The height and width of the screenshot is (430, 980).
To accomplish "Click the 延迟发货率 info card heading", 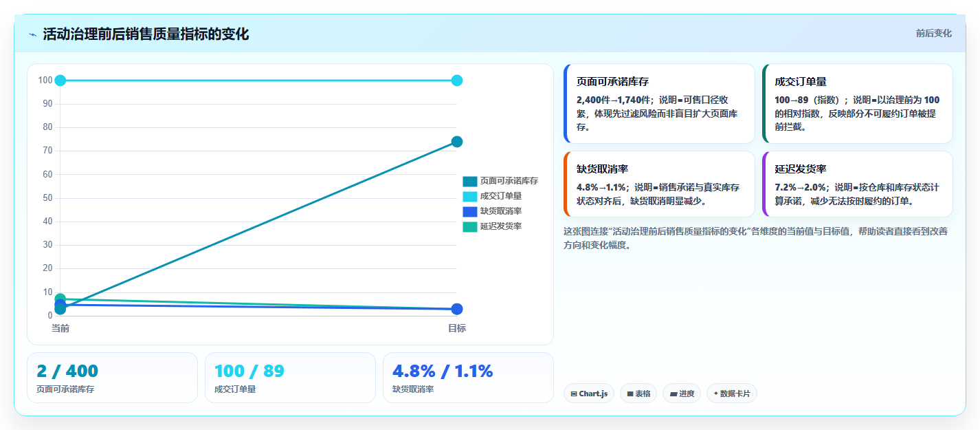I will pos(801,169).
